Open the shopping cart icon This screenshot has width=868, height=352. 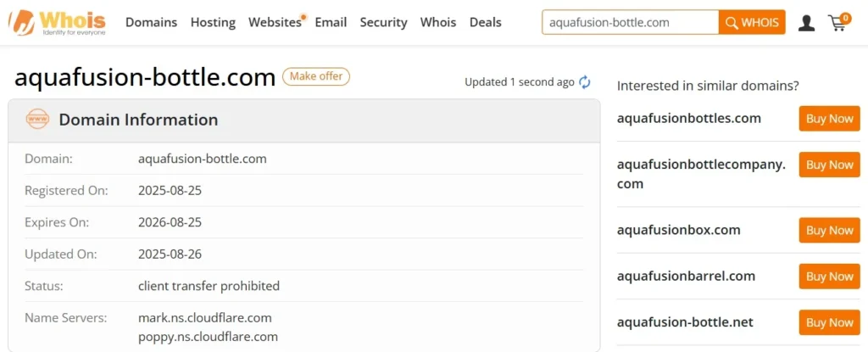(x=838, y=22)
